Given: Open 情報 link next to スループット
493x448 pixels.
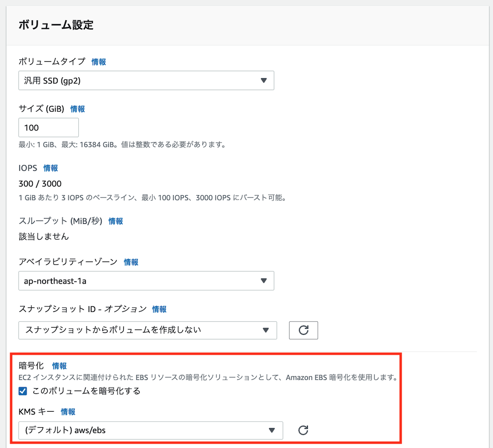Looking at the screenshot, I should pyautogui.click(x=116, y=221).
